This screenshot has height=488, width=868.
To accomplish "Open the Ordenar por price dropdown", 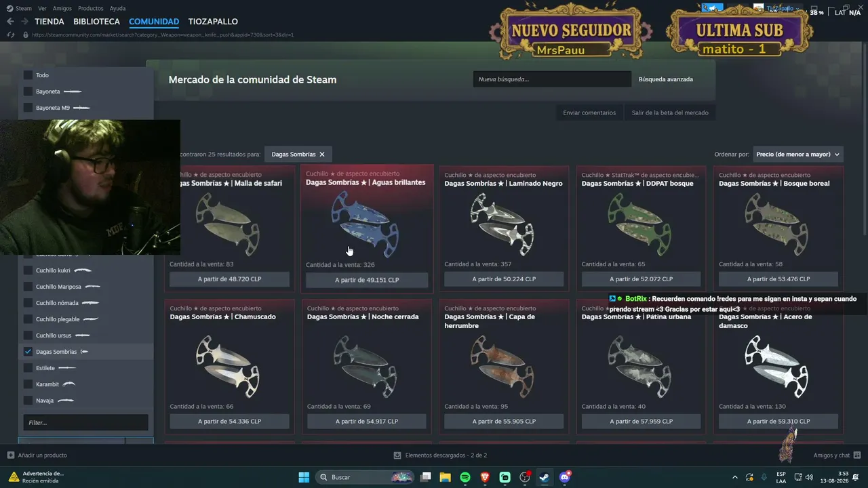I will (x=798, y=155).
